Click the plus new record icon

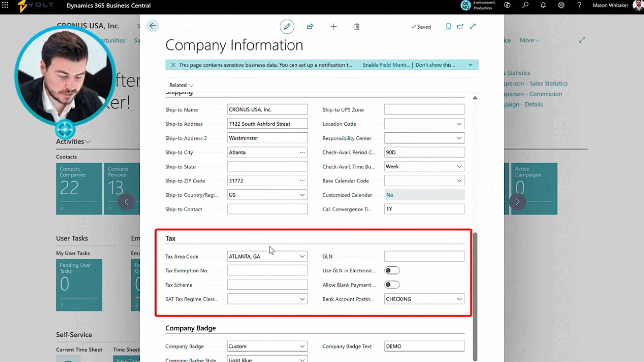coord(333,27)
